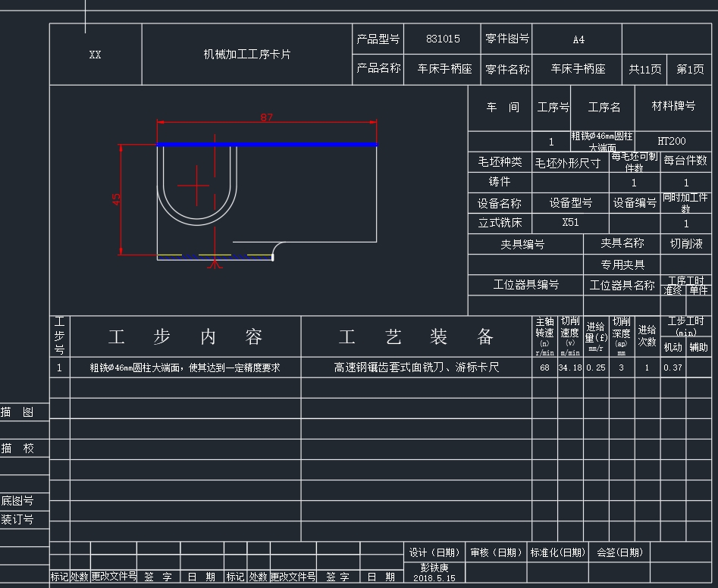Select the 工艺装备 column header
Image resolution: width=718 pixels, height=588 pixels.
(x=416, y=336)
